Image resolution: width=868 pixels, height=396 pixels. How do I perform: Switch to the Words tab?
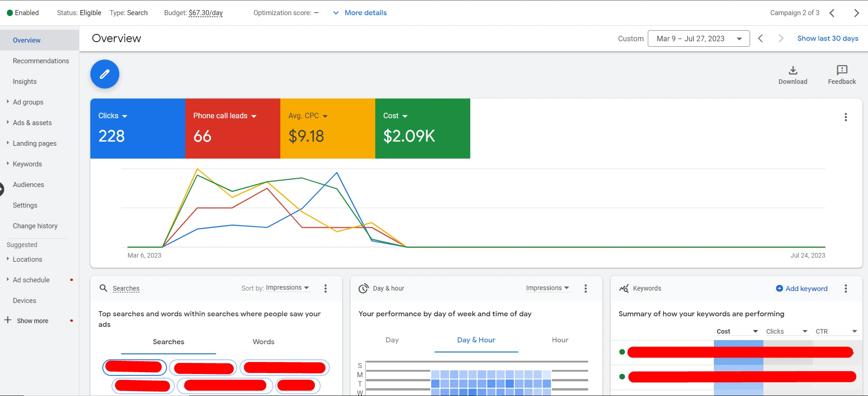click(263, 342)
